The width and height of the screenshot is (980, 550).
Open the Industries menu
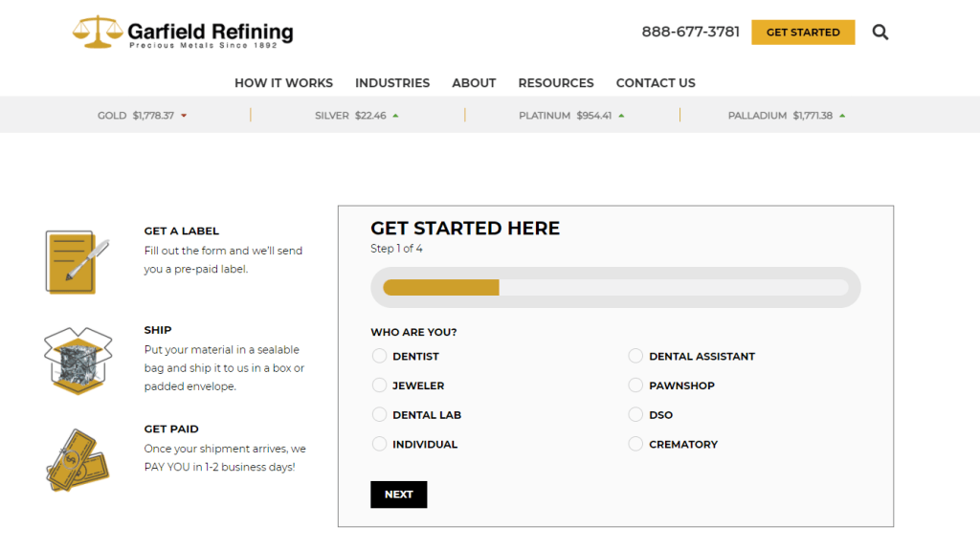[x=392, y=83]
